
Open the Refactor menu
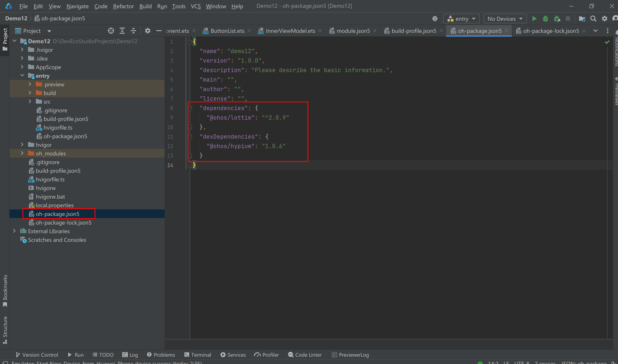(123, 6)
